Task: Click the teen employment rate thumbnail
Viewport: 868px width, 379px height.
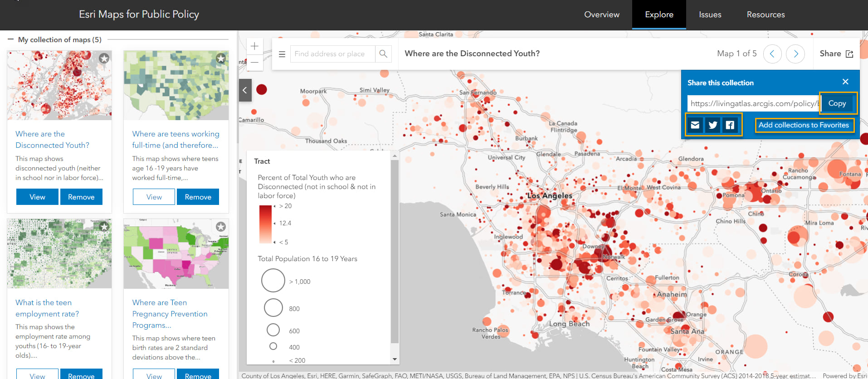Action: pyautogui.click(x=59, y=253)
